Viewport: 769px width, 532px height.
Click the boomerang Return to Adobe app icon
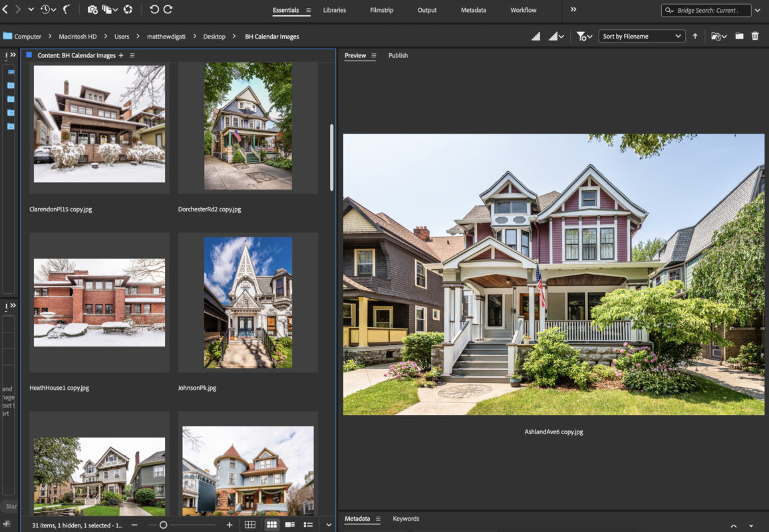pos(67,10)
